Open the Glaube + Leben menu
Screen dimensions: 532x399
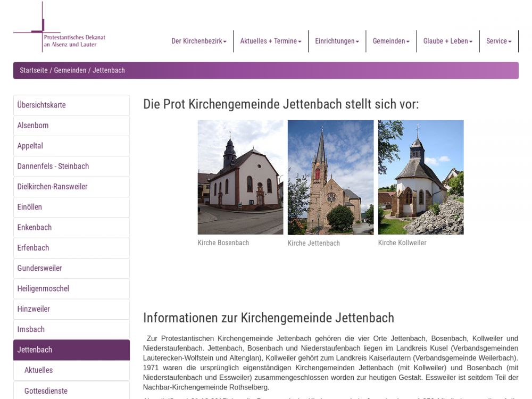(447, 41)
